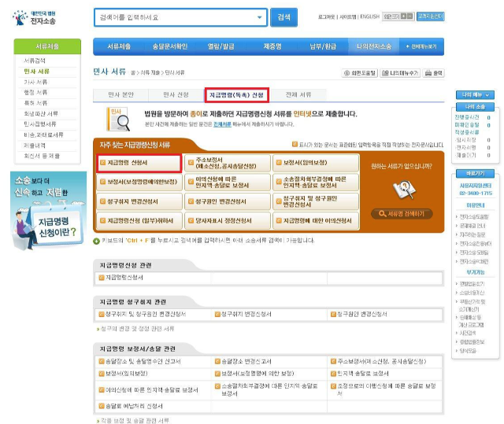Open the 송달문서확인 main menu
Image resolution: width=504 pixels, height=424 pixels.
click(x=170, y=46)
